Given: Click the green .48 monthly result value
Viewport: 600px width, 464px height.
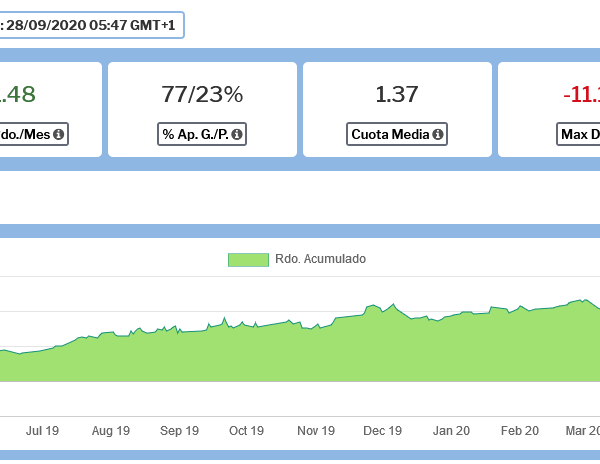Looking at the screenshot, I should point(18,94).
